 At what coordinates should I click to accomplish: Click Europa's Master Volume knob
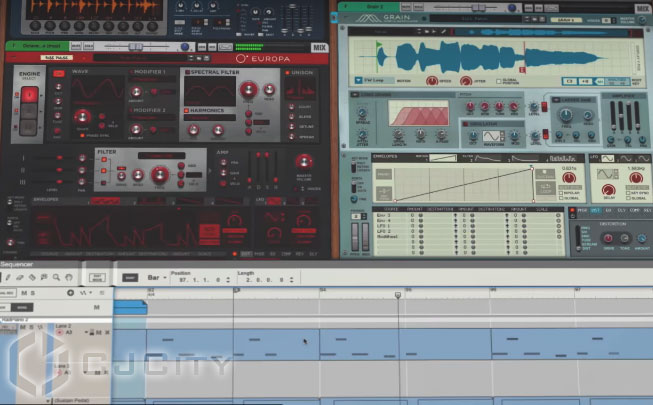pos(304,161)
